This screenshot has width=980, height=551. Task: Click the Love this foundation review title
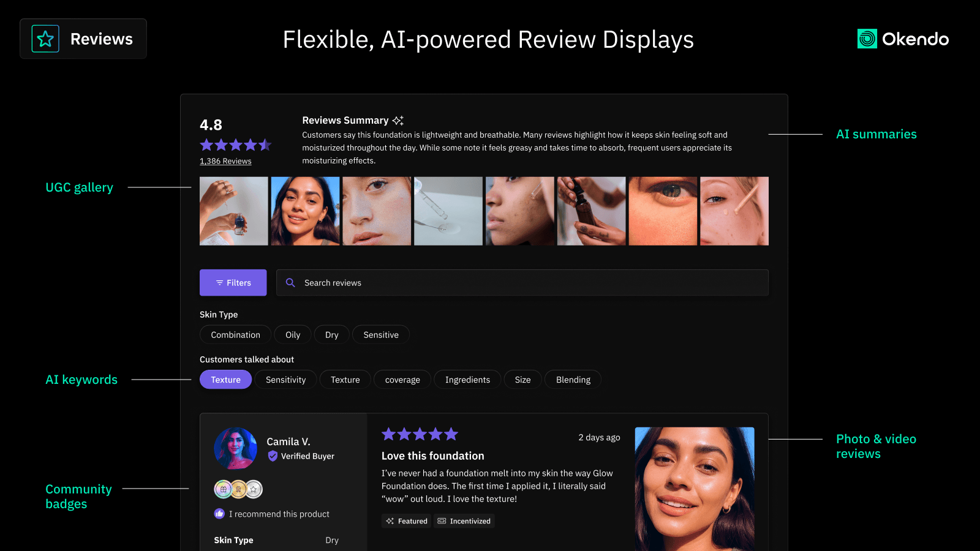[432, 456]
